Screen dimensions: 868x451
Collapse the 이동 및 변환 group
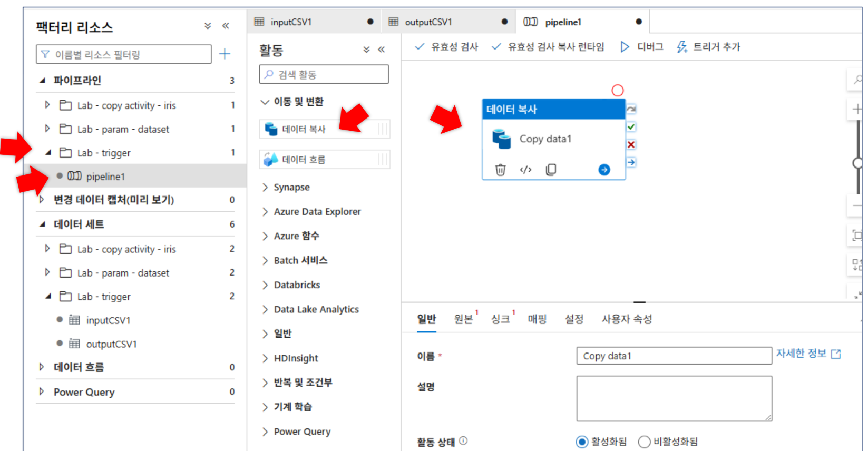265,102
